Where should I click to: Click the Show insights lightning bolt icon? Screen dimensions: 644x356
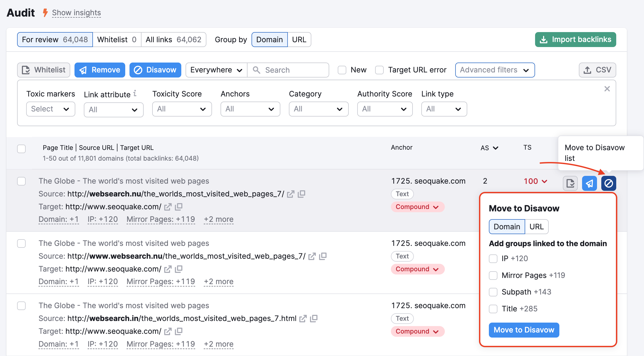[x=45, y=12]
